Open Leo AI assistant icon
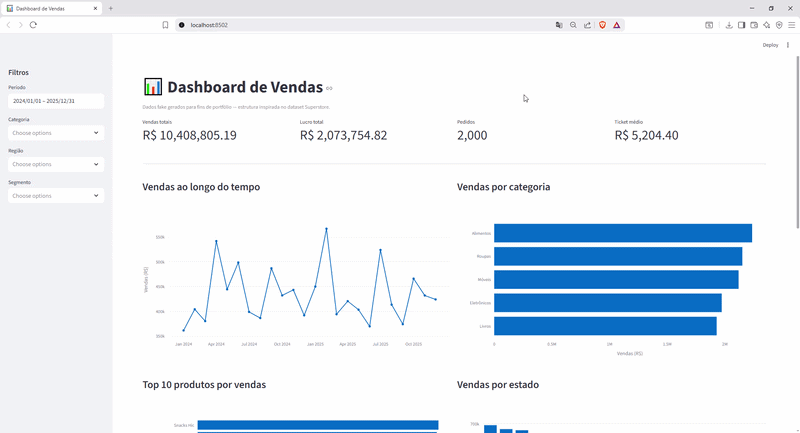This screenshot has height=433, width=800. pos(767,25)
